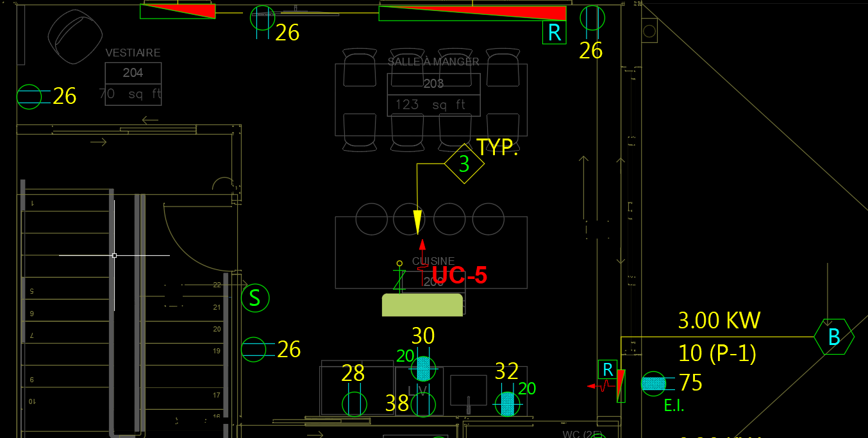Click the green circled S symbol
Screen dimensions: 868x438
point(255,298)
